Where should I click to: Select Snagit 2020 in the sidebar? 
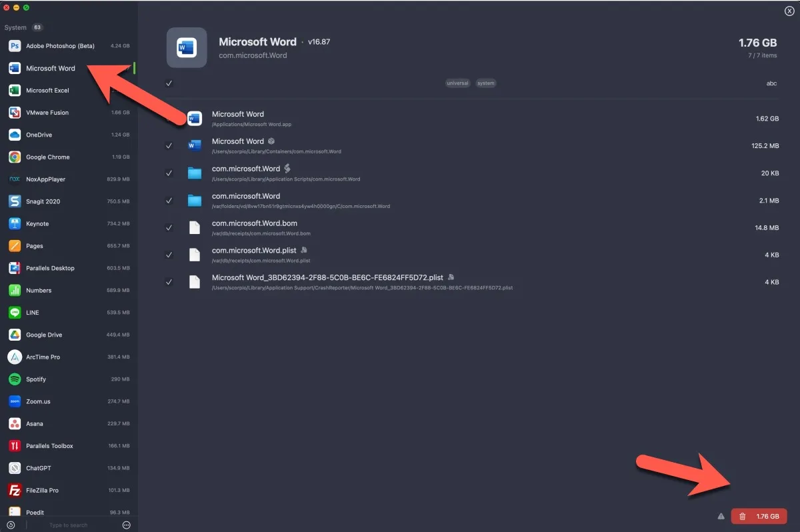click(x=69, y=201)
